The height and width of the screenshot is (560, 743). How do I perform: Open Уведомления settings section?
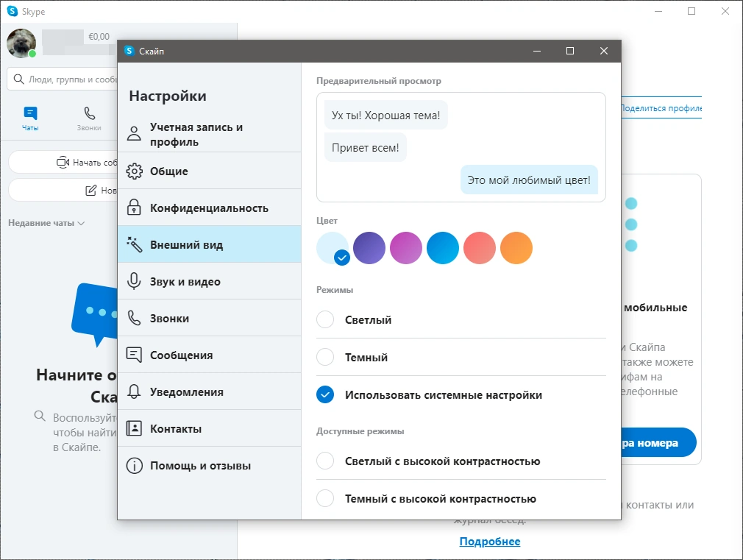pos(210,391)
